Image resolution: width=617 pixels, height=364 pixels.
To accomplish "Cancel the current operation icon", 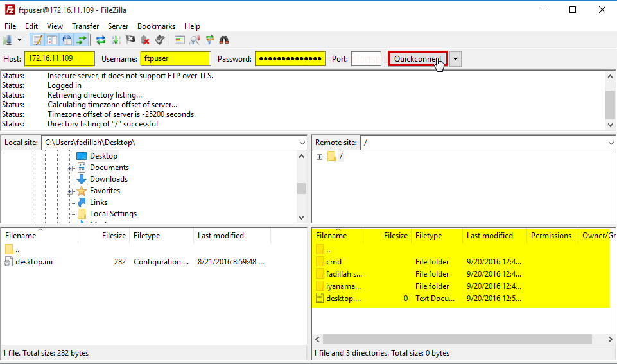I will coord(130,40).
